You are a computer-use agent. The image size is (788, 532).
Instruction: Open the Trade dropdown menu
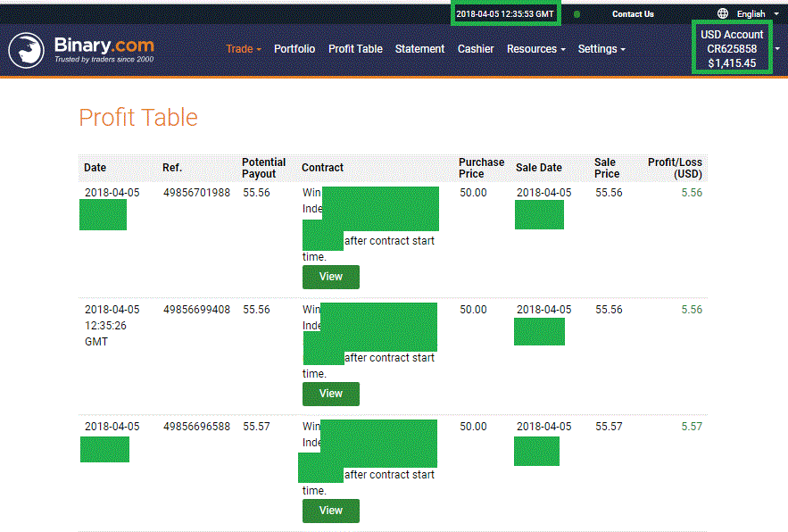point(244,49)
